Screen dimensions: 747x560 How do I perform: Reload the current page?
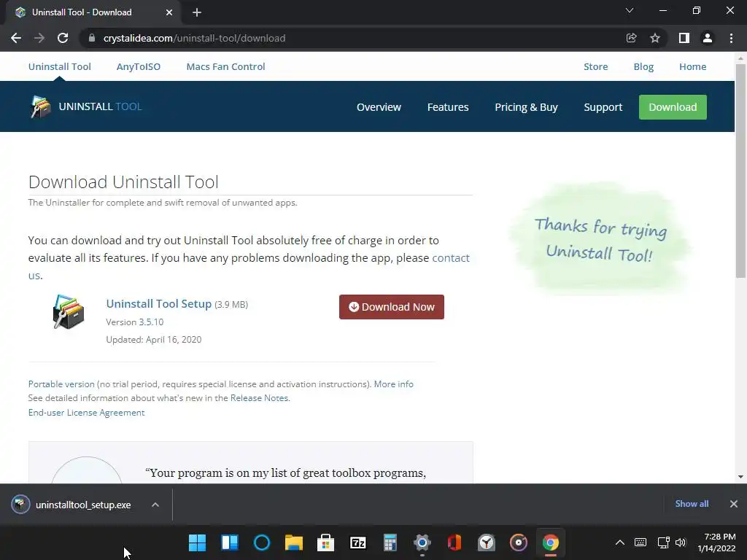pos(63,38)
